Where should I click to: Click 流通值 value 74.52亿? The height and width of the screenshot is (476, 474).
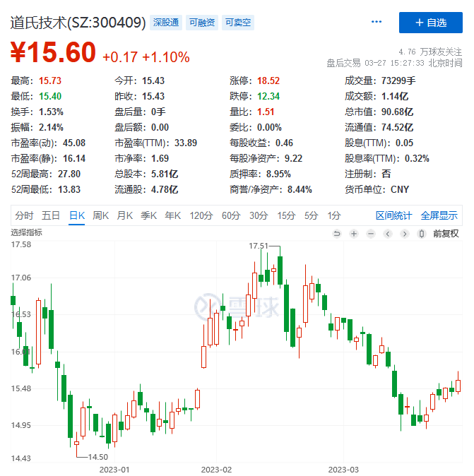tap(398, 127)
